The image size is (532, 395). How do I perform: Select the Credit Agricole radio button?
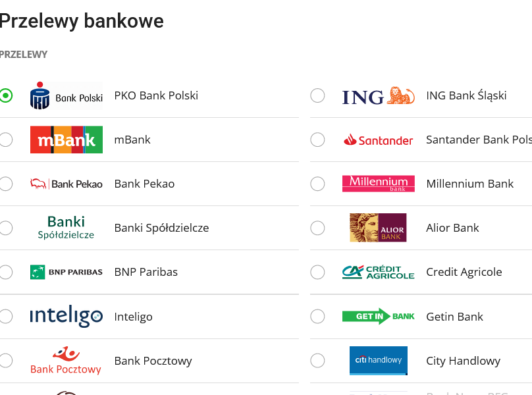pos(317,272)
